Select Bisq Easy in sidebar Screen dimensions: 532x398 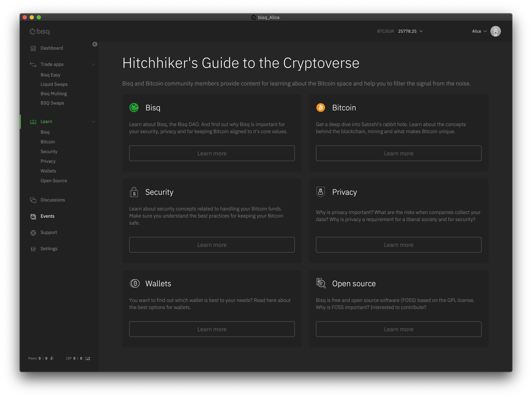(x=50, y=75)
